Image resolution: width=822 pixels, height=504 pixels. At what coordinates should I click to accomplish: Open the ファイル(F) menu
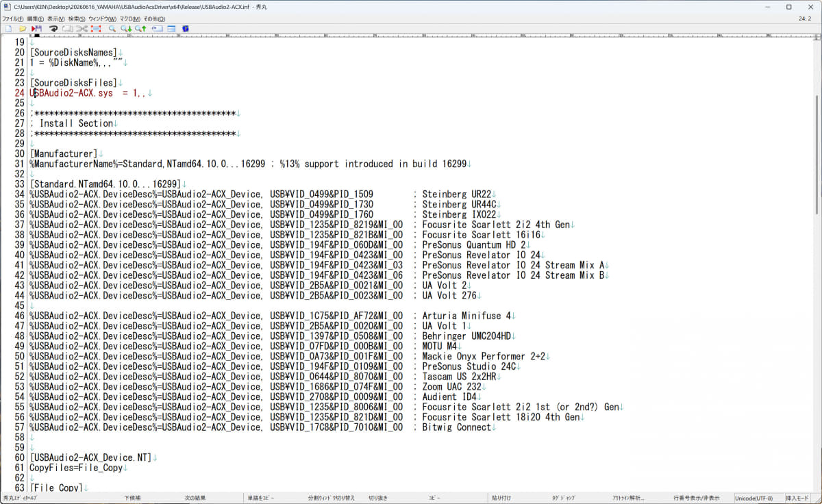[12, 18]
